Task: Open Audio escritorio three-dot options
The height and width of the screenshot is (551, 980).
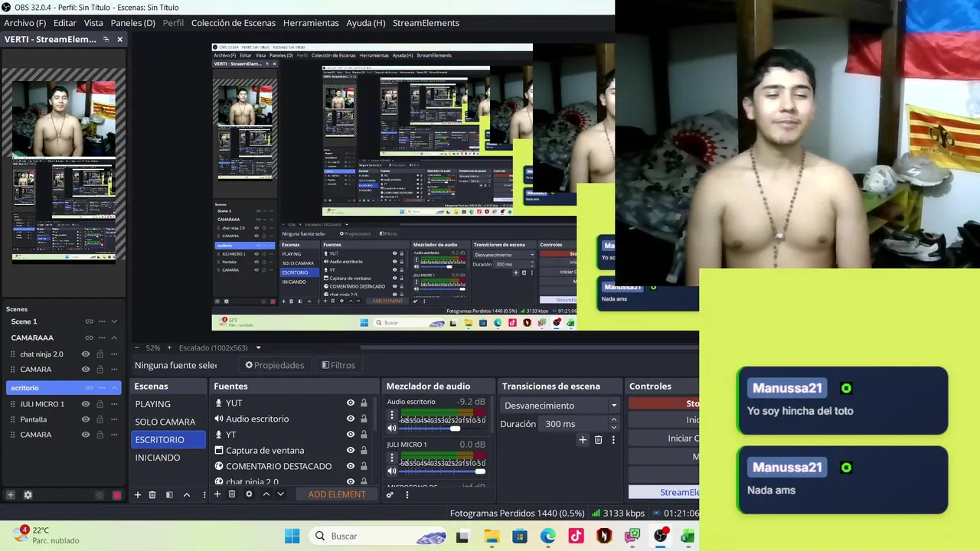Action: [392, 415]
